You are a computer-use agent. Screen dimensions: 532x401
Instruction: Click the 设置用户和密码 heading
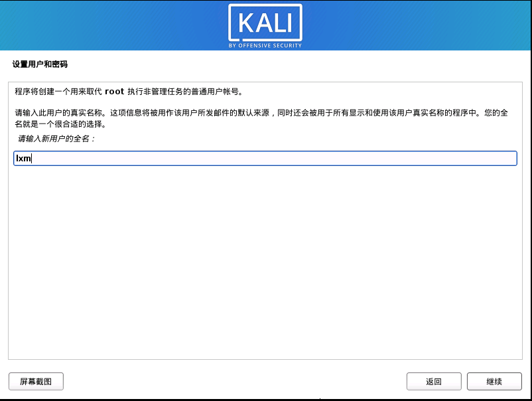(x=40, y=64)
